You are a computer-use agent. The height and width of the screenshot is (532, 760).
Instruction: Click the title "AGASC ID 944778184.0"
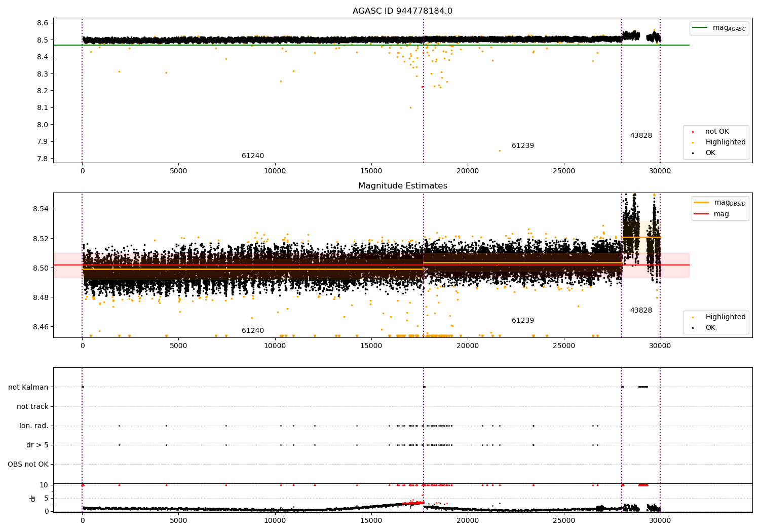[402, 11]
